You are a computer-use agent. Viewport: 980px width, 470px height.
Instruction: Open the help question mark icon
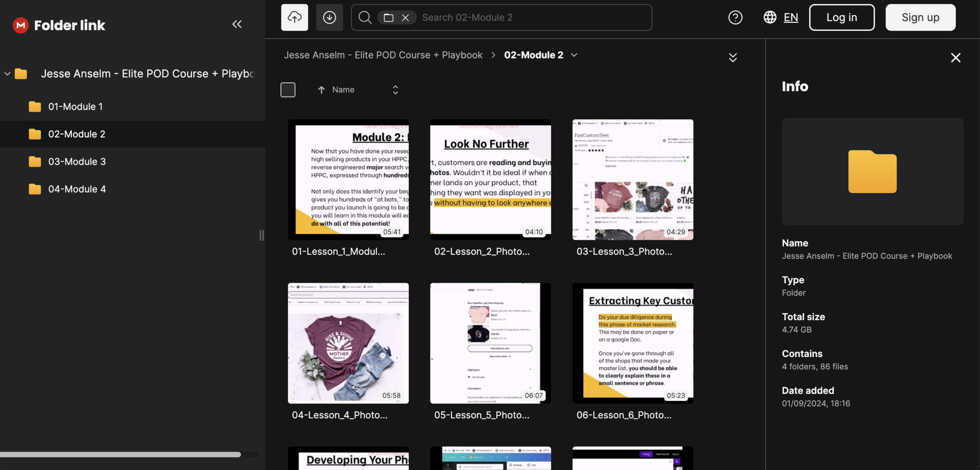click(x=735, y=18)
